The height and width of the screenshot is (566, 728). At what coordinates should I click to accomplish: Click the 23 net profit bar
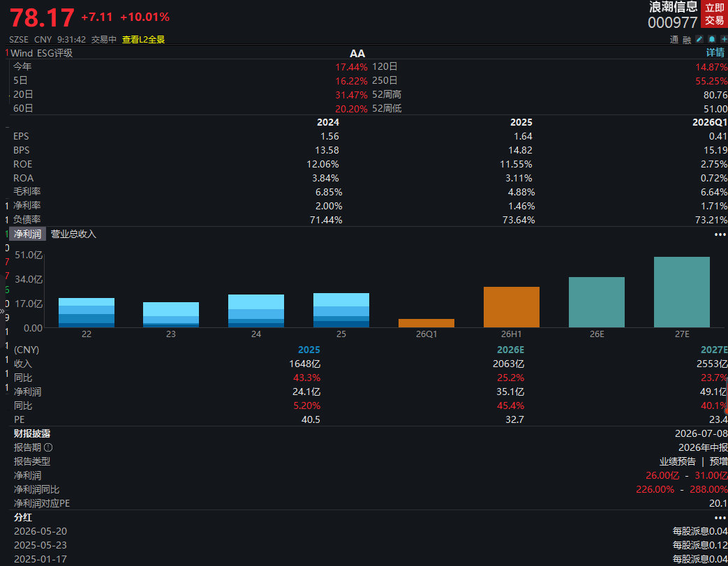tap(171, 315)
